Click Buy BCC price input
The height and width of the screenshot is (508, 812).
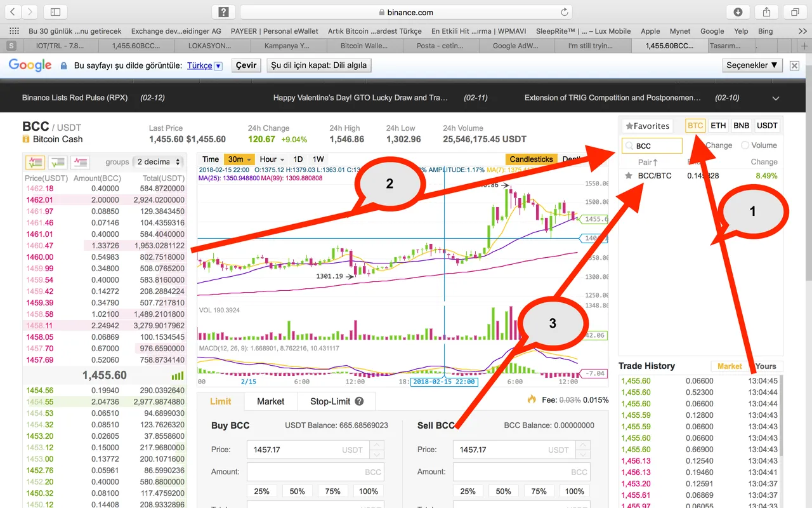(308, 450)
